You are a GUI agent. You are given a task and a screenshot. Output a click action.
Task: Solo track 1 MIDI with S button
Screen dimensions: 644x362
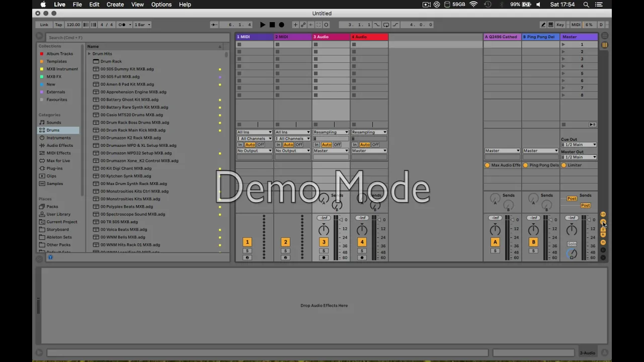pos(247,251)
